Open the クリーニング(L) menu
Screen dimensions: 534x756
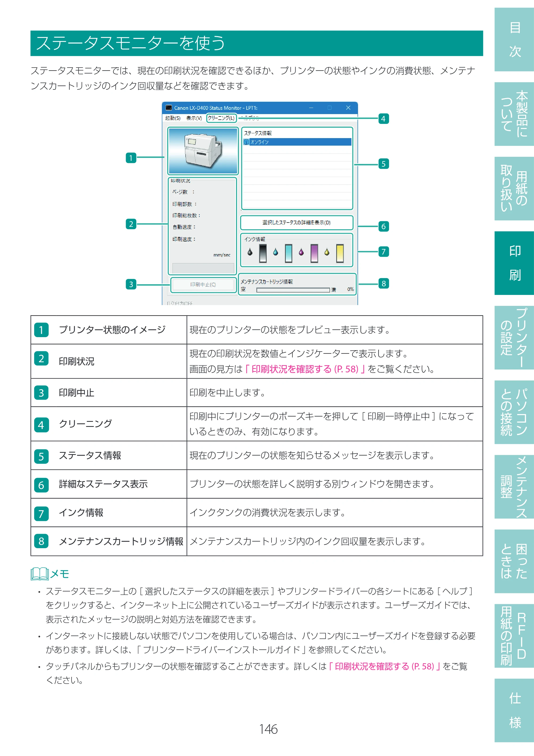click(x=221, y=118)
